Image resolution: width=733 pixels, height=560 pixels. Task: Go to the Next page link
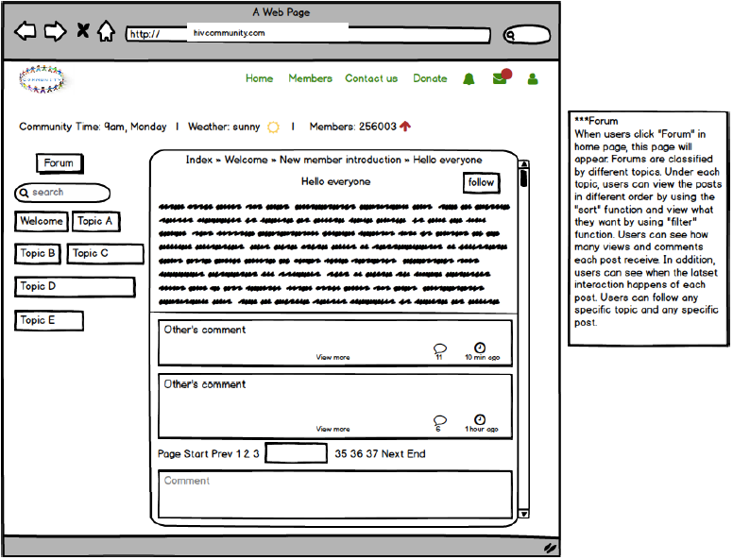click(x=394, y=454)
